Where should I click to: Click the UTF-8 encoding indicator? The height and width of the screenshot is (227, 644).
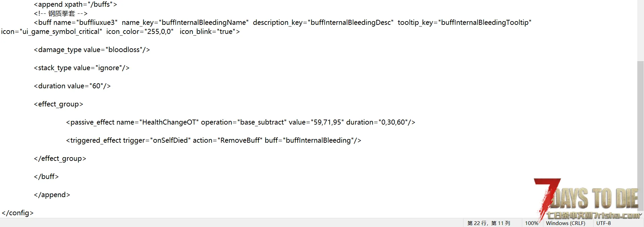click(x=603, y=223)
